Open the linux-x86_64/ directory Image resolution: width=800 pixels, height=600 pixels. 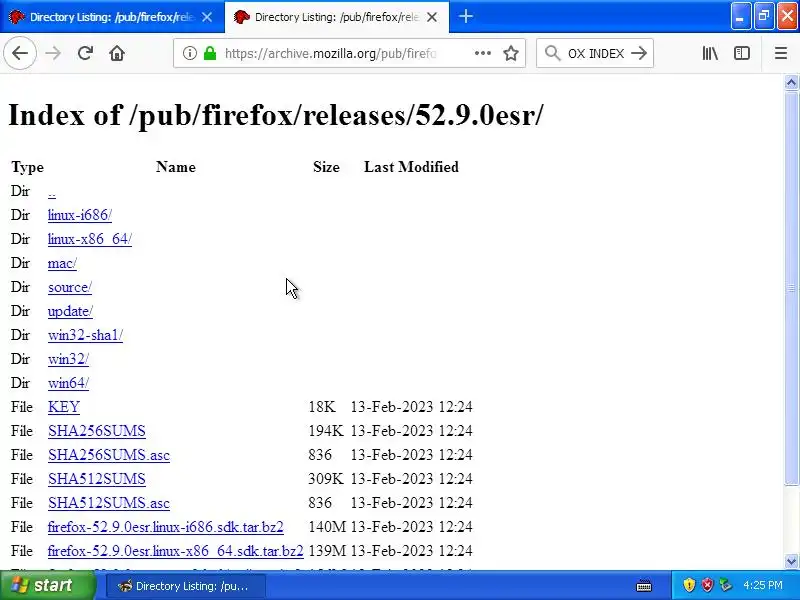(90, 239)
